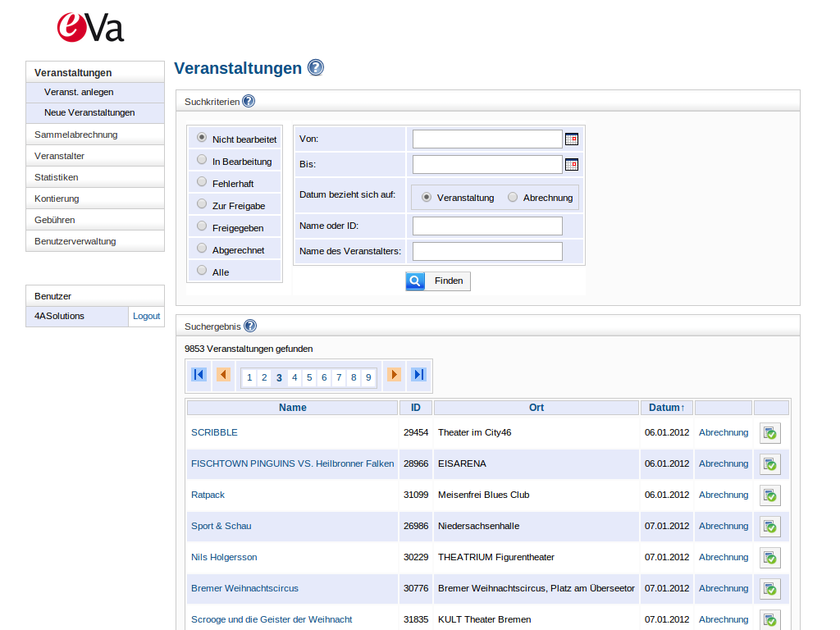The height and width of the screenshot is (630, 840).
Task: Open Statistiken menu item
Action: (95, 177)
